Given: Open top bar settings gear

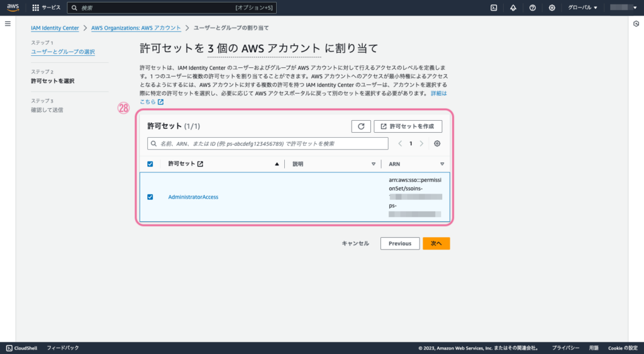Looking at the screenshot, I should 552,8.
